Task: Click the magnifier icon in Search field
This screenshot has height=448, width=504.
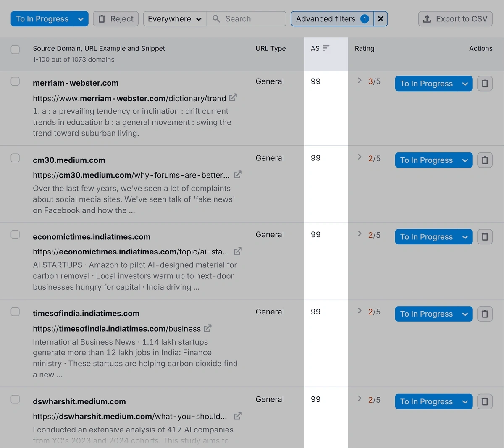Action: (216, 19)
